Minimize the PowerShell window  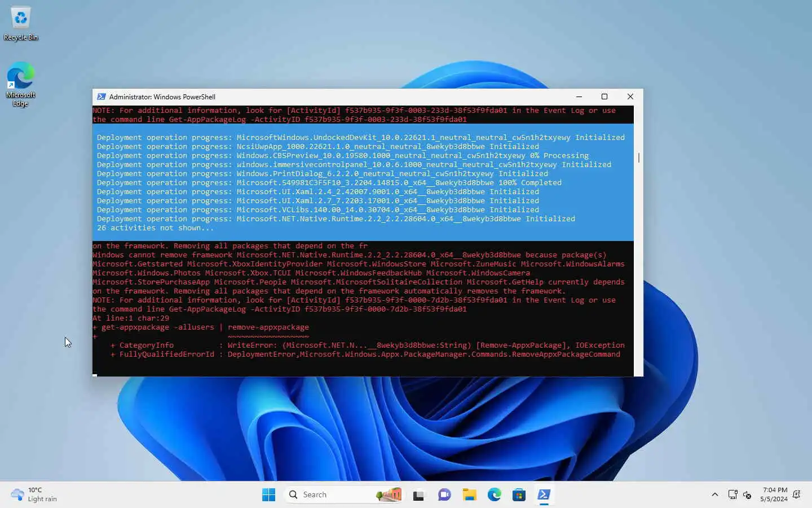coord(579,97)
